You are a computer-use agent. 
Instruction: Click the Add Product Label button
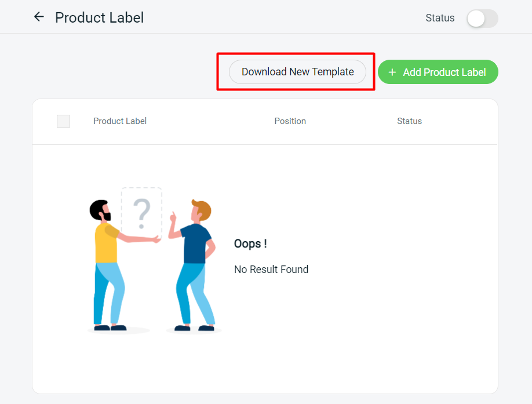438,72
